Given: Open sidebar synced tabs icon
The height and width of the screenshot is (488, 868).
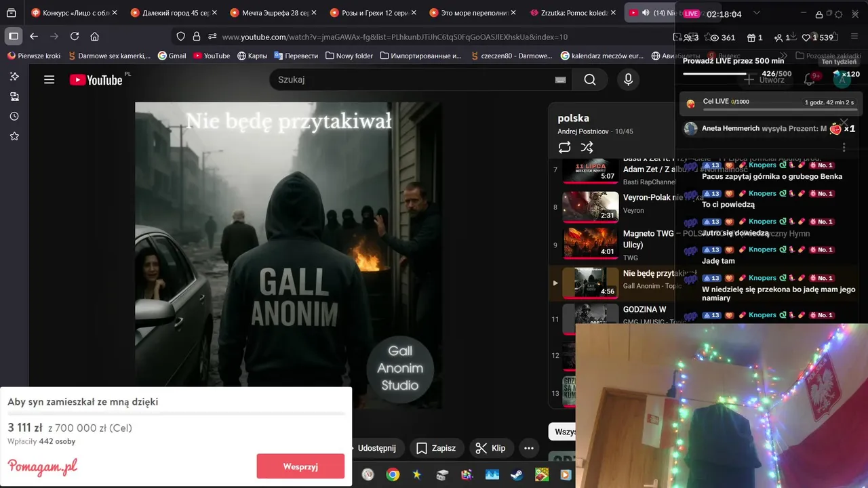Looking at the screenshot, I should 14,97.
